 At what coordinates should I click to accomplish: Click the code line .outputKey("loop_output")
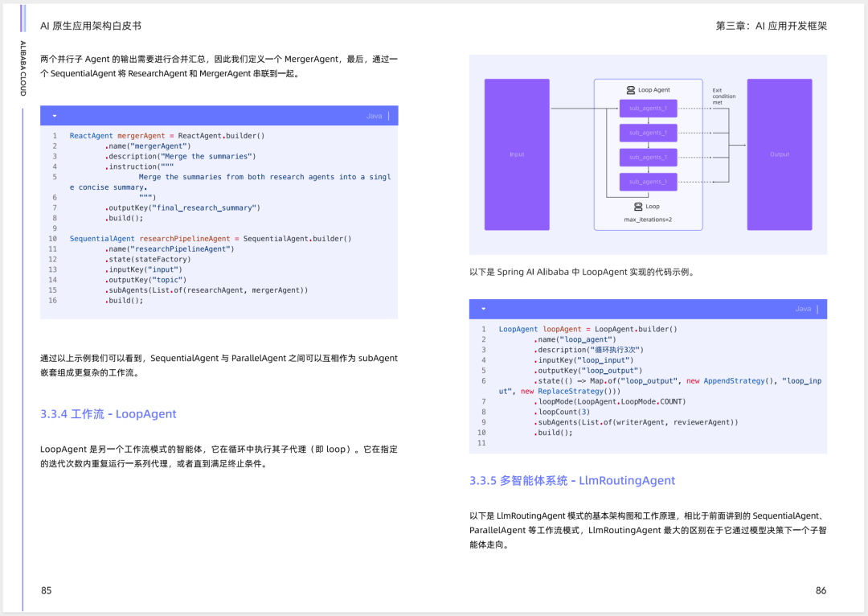[588, 372]
